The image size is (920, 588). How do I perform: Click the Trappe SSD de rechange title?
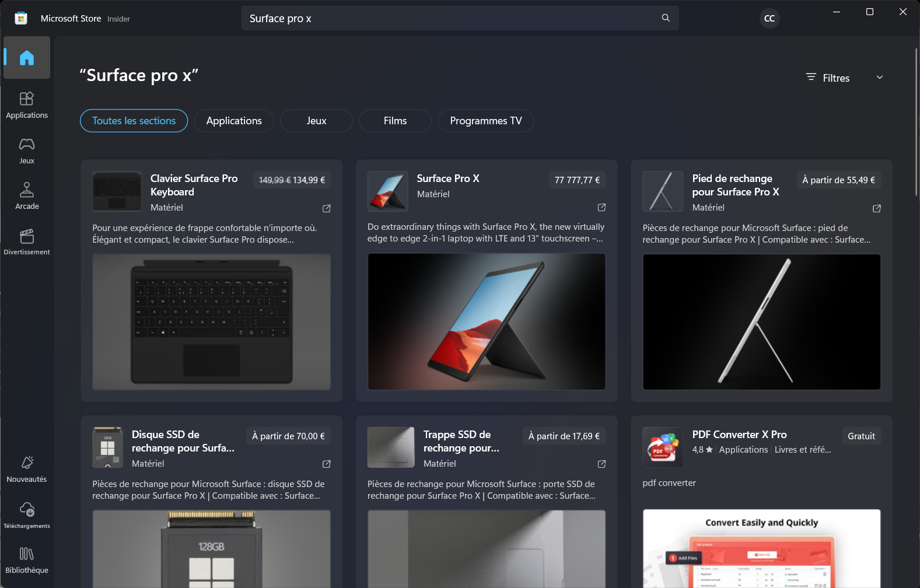[461, 442]
